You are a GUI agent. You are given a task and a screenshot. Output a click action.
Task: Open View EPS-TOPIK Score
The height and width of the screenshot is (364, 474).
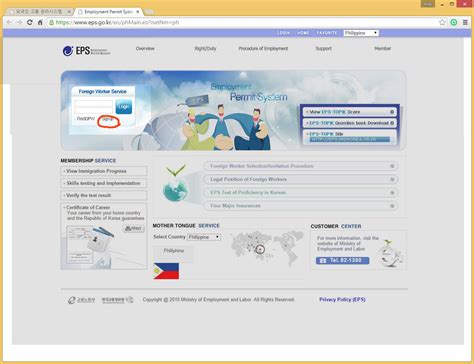tap(350, 112)
